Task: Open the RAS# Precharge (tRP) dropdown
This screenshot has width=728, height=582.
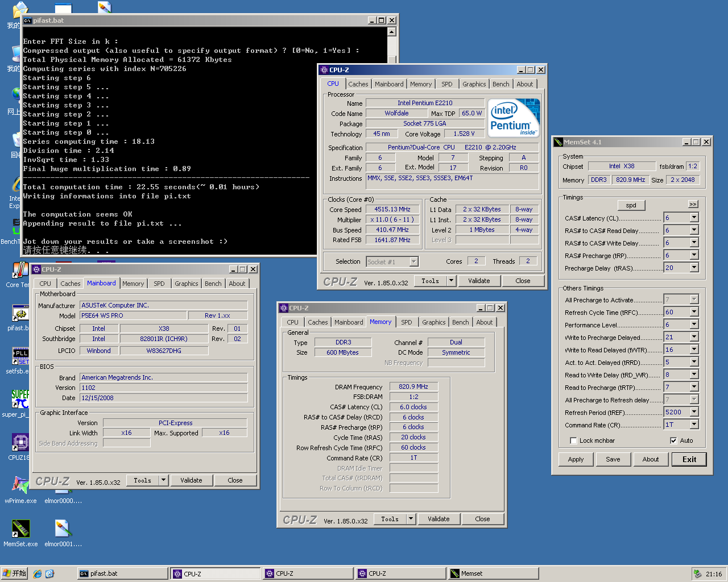Action: (694, 255)
